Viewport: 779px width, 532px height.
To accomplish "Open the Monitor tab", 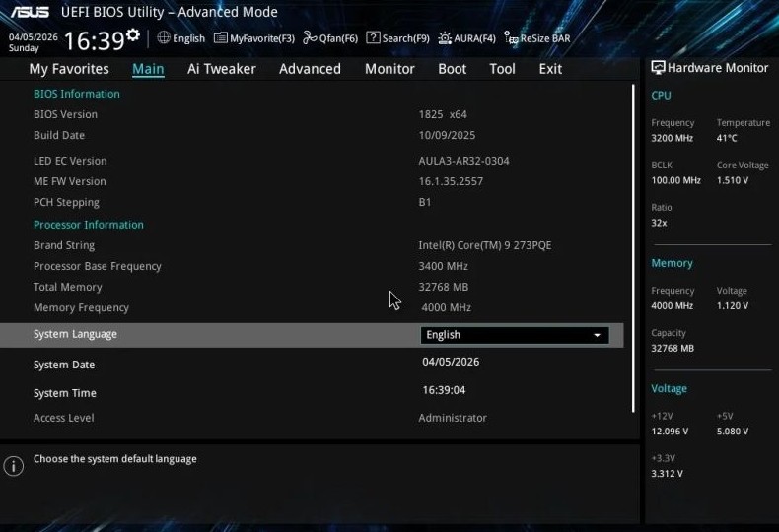I will point(389,69).
